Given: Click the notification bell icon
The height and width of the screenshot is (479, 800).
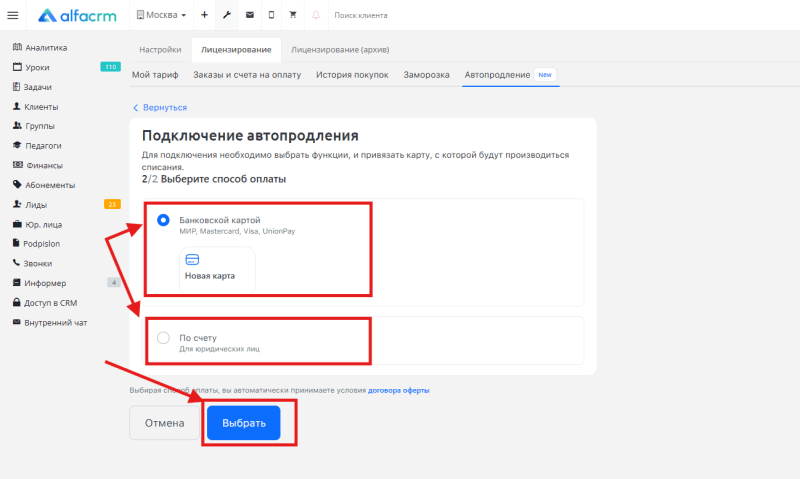Looking at the screenshot, I should [316, 15].
